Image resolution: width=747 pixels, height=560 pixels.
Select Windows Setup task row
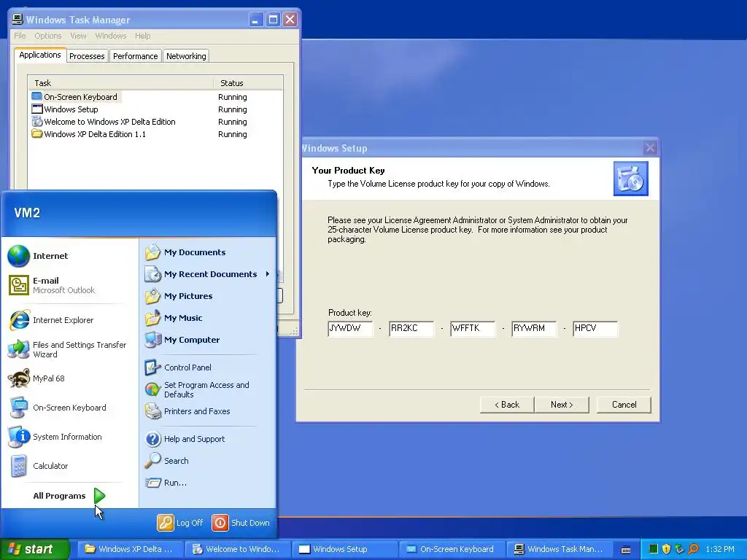pos(155,109)
